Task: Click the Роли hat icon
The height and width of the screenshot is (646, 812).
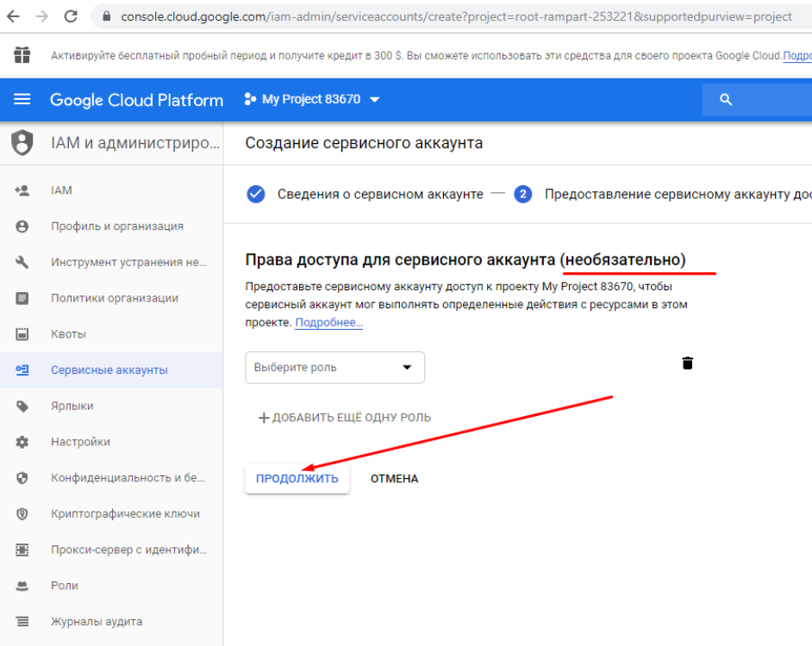Action: 22,586
